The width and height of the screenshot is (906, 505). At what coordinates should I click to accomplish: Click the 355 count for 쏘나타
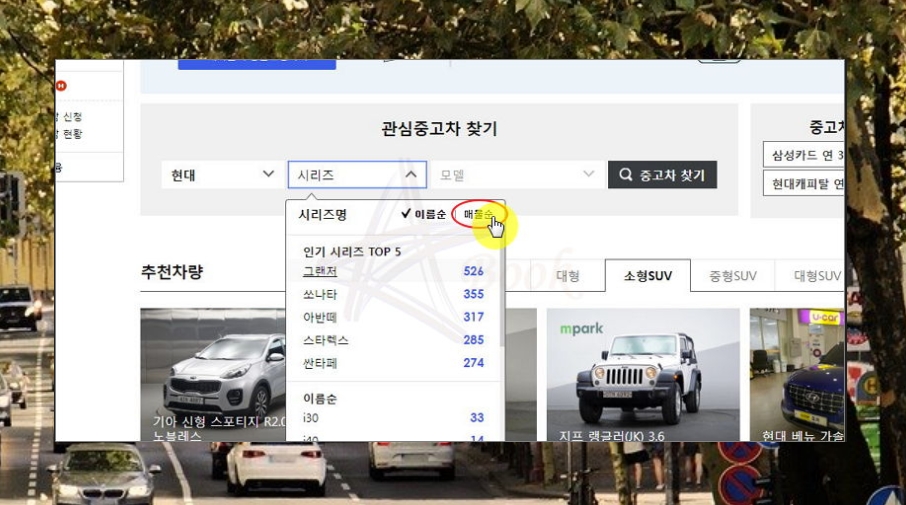[473, 294]
